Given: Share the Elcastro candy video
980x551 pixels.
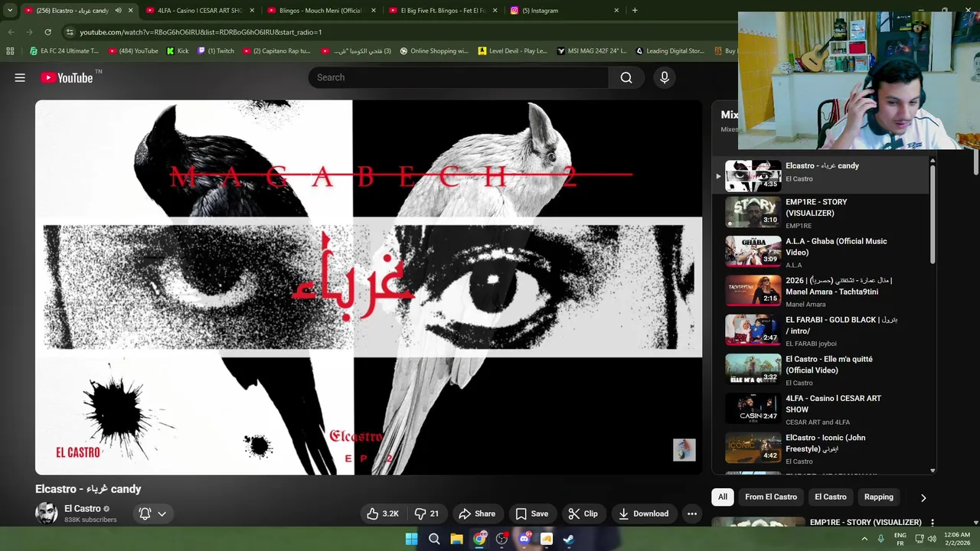Looking at the screenshot, I should click(477, 514).
